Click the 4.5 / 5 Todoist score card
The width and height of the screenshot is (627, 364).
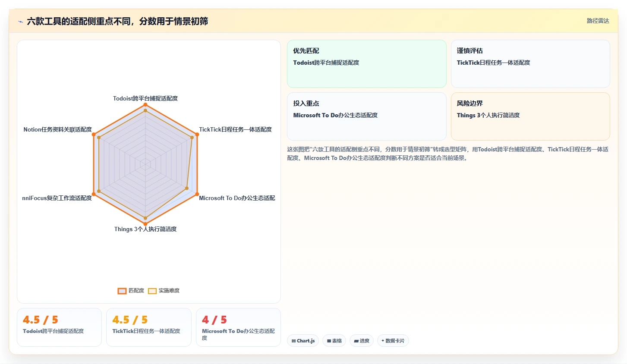[x=59, y=327]
